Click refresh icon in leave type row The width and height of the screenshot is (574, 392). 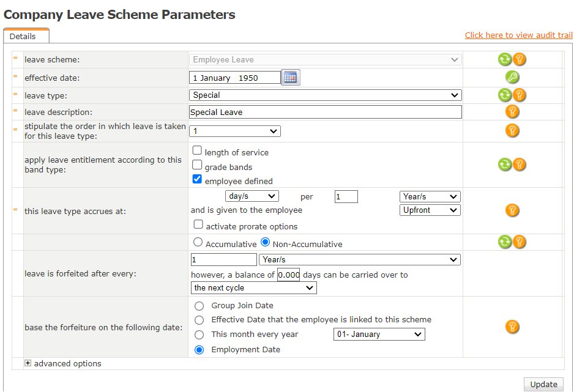504,95
